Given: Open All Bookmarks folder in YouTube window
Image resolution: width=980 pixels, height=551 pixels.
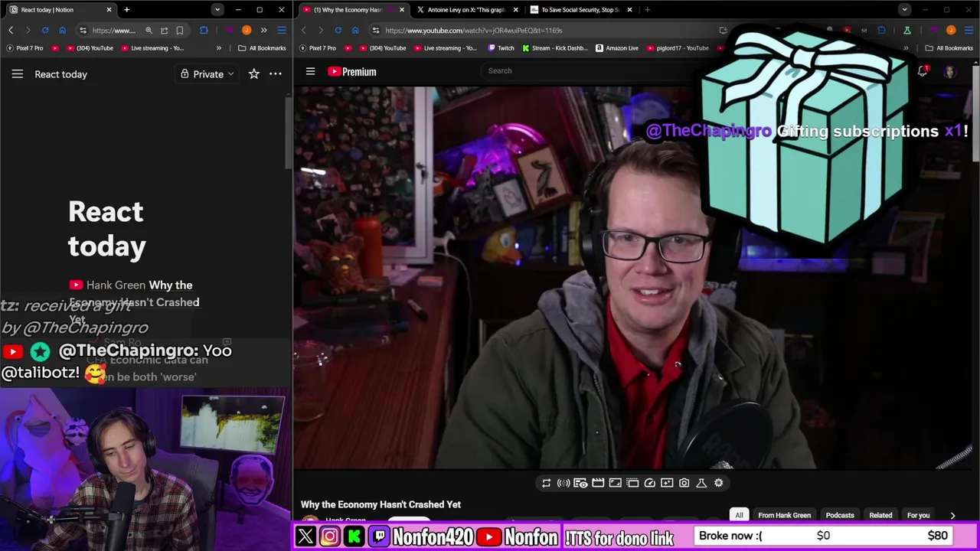Looking at the screenshot, I should pos(949,48).
